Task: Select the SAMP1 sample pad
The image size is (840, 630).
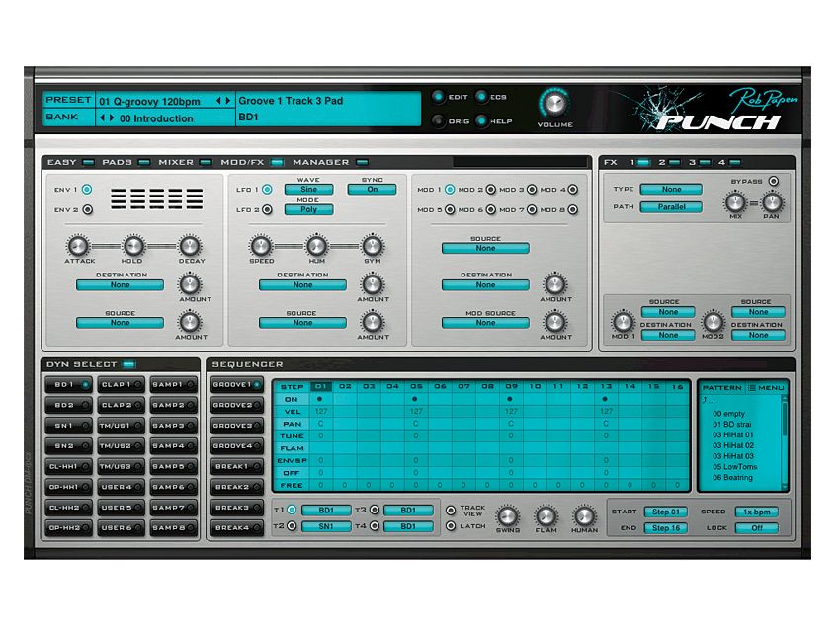Action: [x=174, y=385]
